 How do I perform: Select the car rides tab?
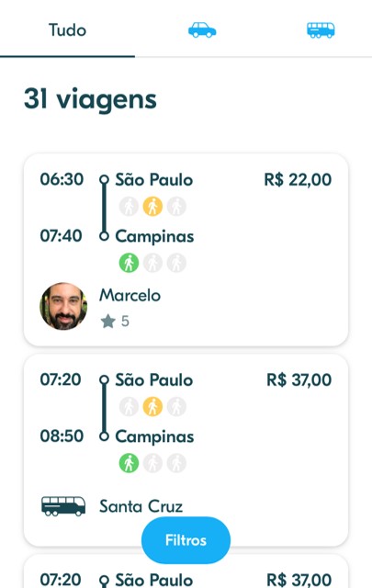point(202,30)
